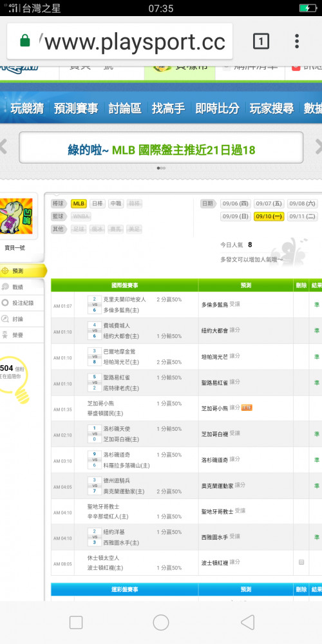
Task: Click the 芝加哥白襪 受讓 prediction
Action: coord(221,433)
